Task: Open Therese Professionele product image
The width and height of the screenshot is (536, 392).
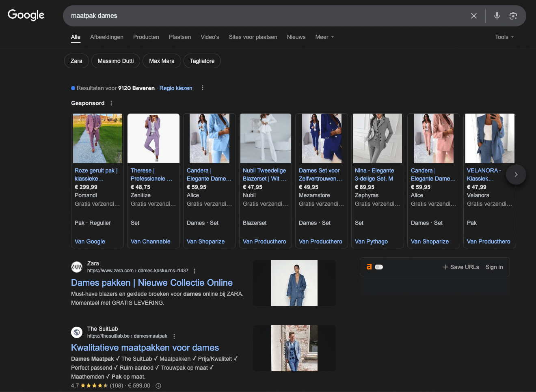Action: click(x=153, y=138)
